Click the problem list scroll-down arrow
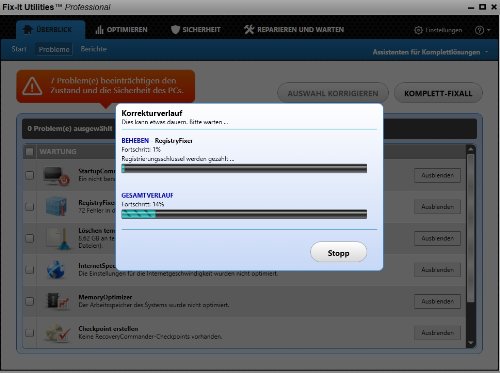The width and height of the screenshot is (500, 373). 470,342
